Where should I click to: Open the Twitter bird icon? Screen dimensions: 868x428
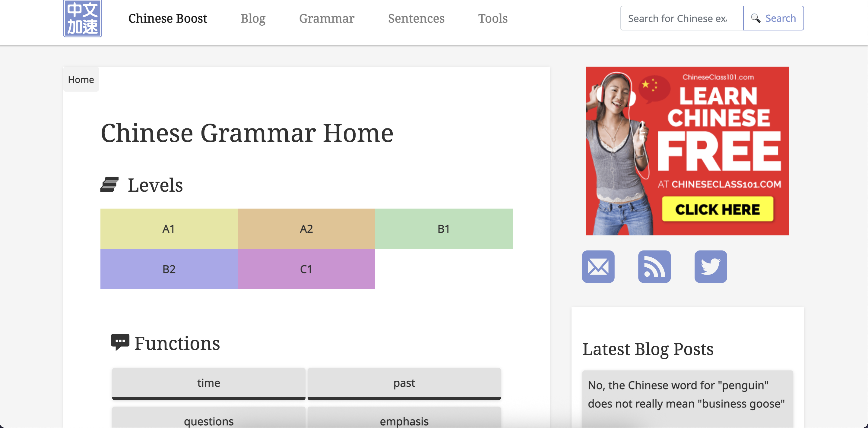711,266
